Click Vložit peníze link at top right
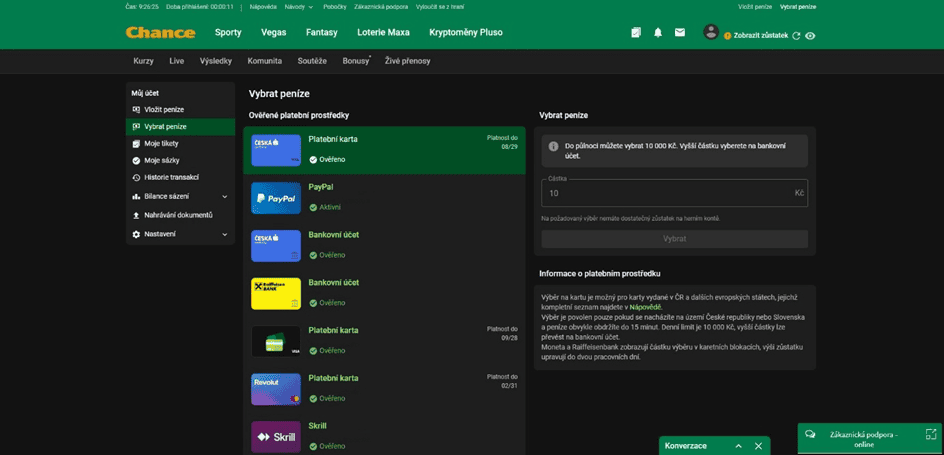 (755, 7)
